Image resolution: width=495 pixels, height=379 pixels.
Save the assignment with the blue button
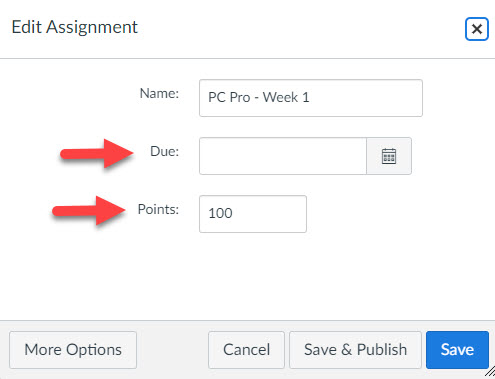[x=457, y=350]
